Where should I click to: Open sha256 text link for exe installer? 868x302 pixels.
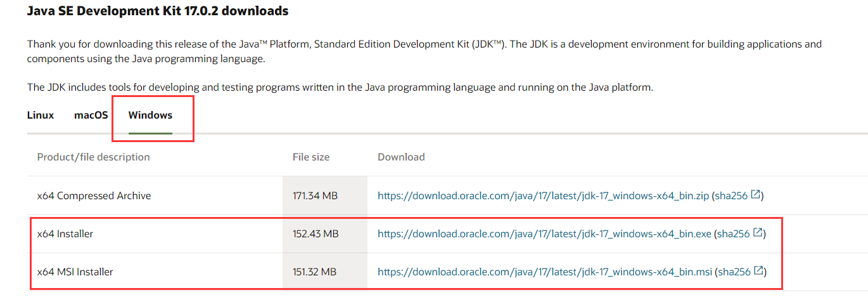coord(734,234)
